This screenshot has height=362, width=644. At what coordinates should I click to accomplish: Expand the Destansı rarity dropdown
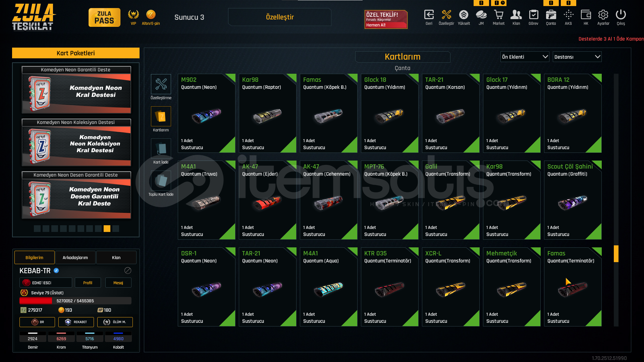[x=577, y=57]
